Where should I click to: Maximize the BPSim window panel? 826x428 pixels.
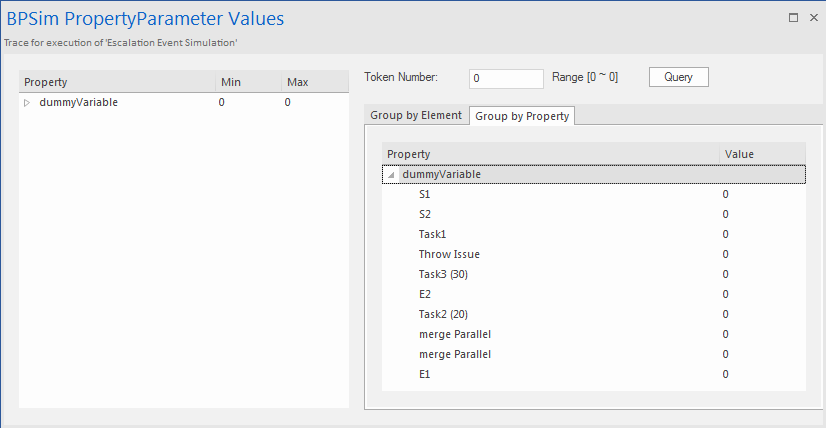pyautogui.click(x=793, y=18)
